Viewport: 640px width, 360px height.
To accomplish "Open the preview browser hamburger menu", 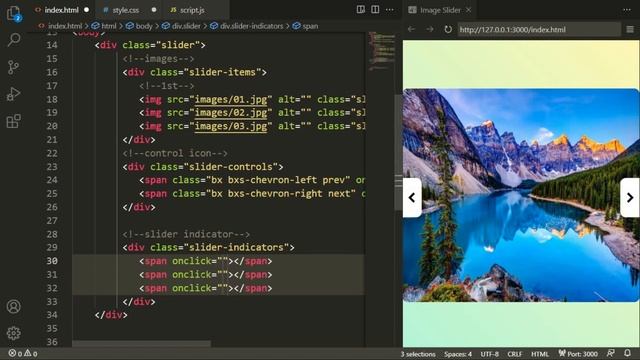I will 630,29.
